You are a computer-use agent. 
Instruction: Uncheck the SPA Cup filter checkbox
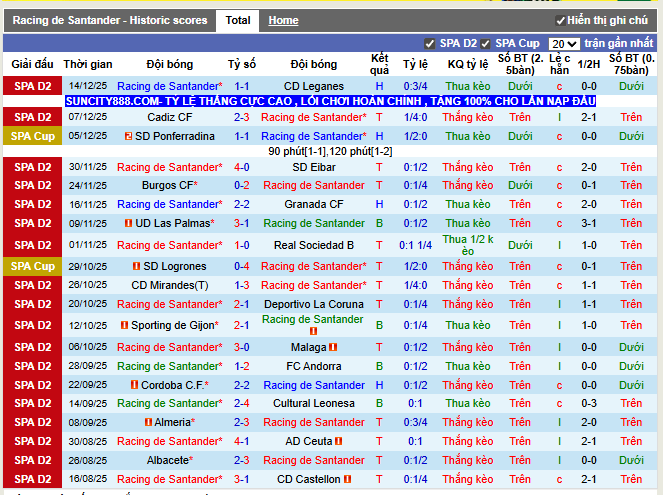coord(485,44)
